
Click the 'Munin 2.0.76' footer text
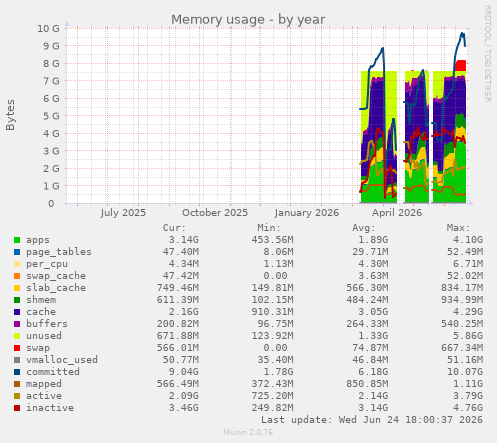248,432
